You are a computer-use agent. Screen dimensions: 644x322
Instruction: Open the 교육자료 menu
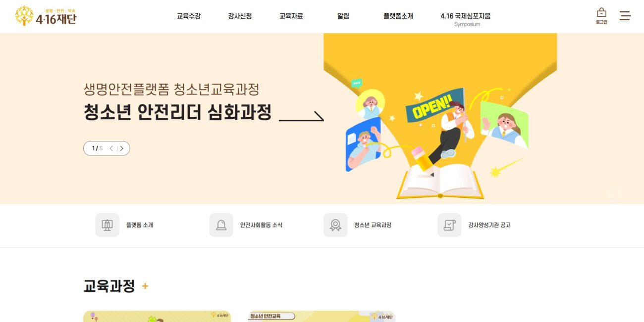click(291, 16)
